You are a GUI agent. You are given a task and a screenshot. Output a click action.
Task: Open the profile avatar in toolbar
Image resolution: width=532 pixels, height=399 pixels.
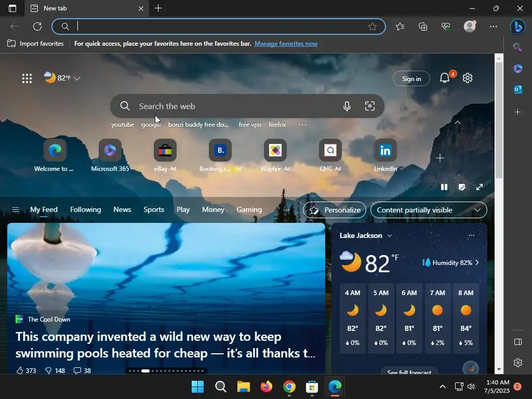point(470,26)
